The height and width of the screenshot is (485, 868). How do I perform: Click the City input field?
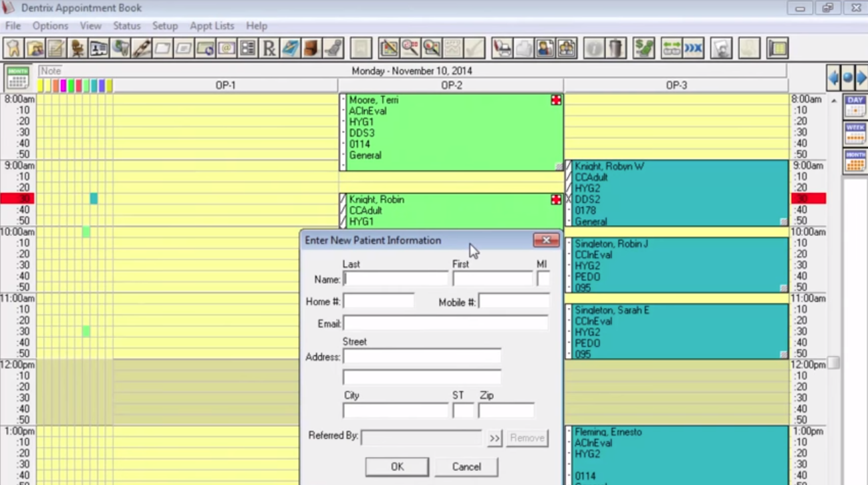coord(396,410)
